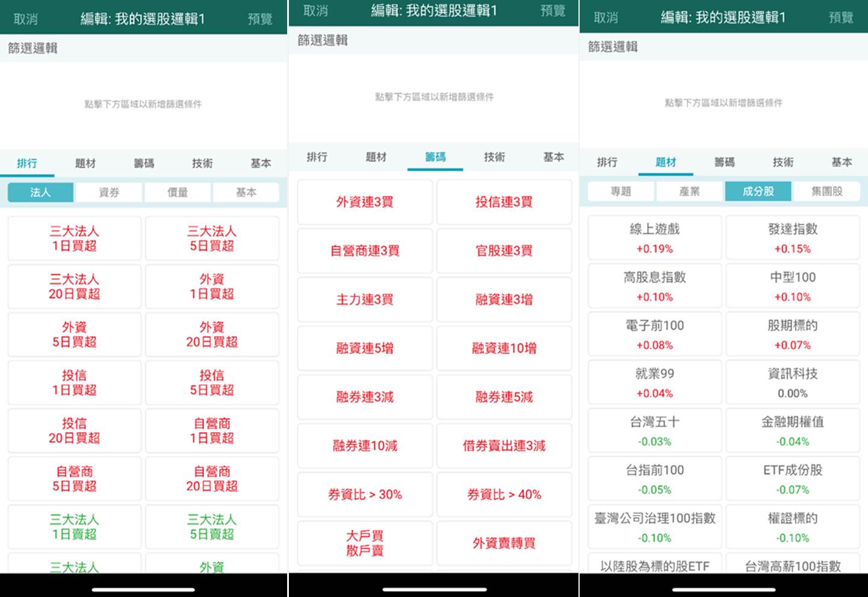Add the 融資連5增 condition
Viewport: 868px width, 597px height.
point(364,348)
